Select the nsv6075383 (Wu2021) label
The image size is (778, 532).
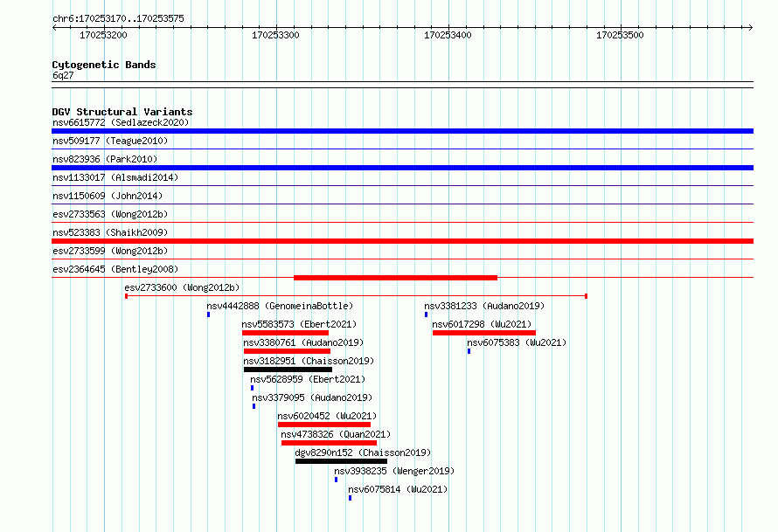517,342
